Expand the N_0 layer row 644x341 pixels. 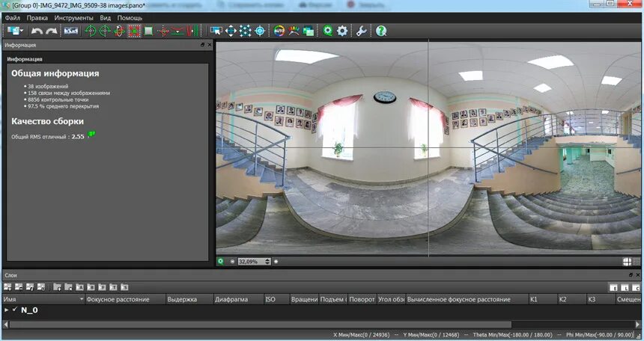[6, 310]
